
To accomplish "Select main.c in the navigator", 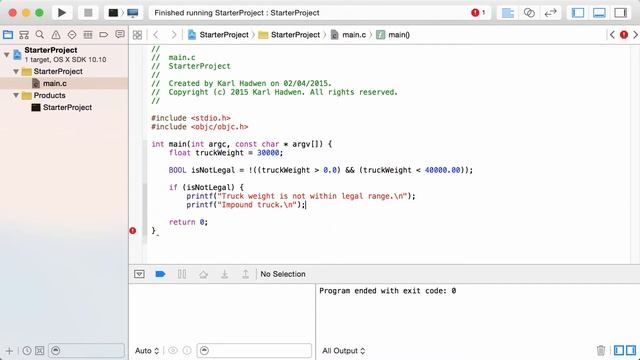I will click(x=64, y=83).
